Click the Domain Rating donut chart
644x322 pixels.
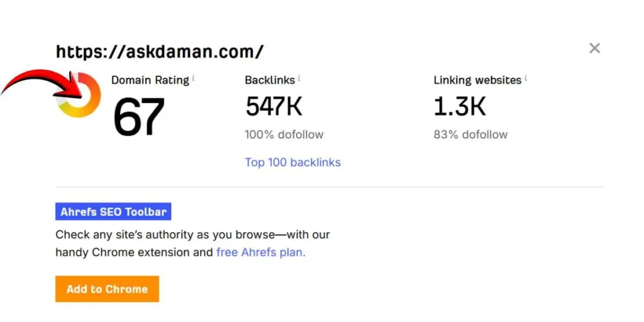click(x=79, y=96)
